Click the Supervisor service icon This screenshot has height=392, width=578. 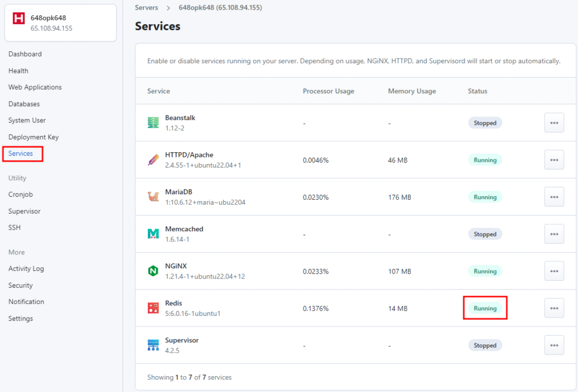153,345
